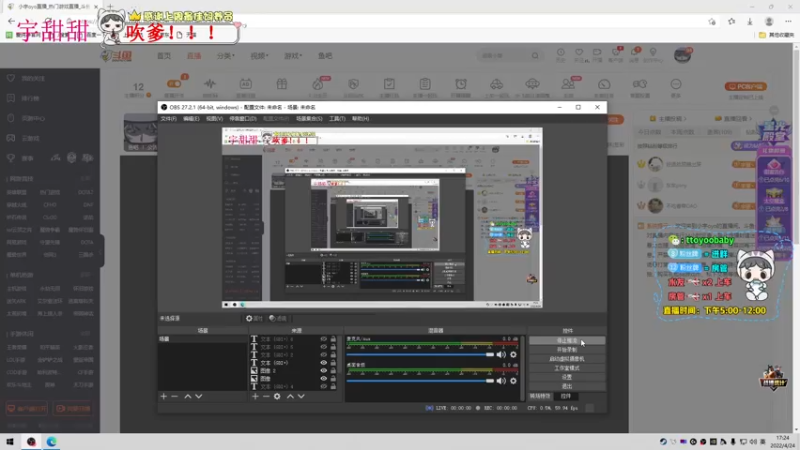Open the heart follow icon in Douyu header

coord(579,53)
